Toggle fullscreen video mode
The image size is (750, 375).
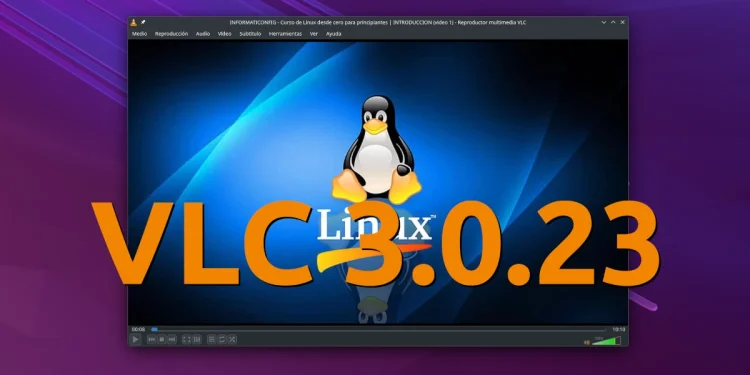[x=187, y=339]
